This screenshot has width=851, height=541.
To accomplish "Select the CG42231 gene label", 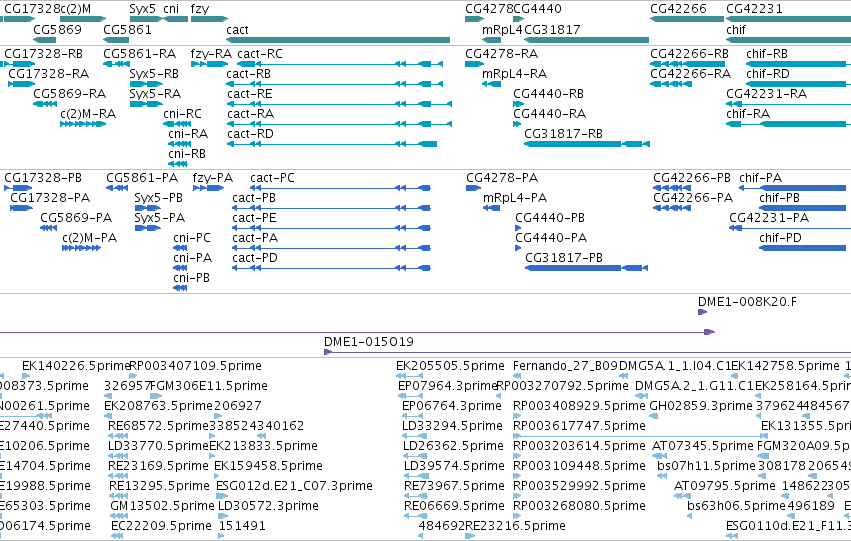I will pos(754,9).
